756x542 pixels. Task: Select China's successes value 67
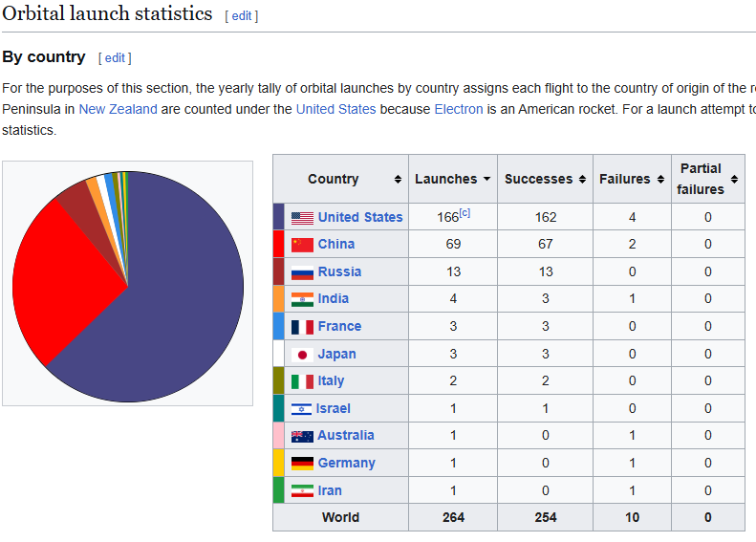click(x=546, y=244)
